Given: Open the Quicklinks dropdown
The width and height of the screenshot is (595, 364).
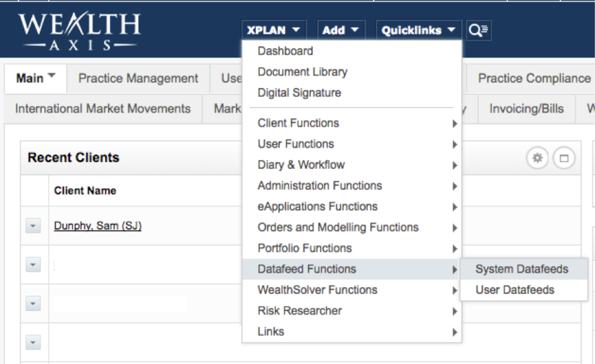Looking at the screenshot, I should tap(418, 30).
